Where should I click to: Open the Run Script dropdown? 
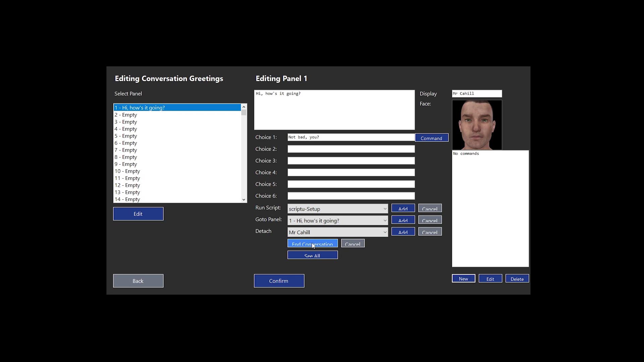pyautogui.click(x=337, y=209)
